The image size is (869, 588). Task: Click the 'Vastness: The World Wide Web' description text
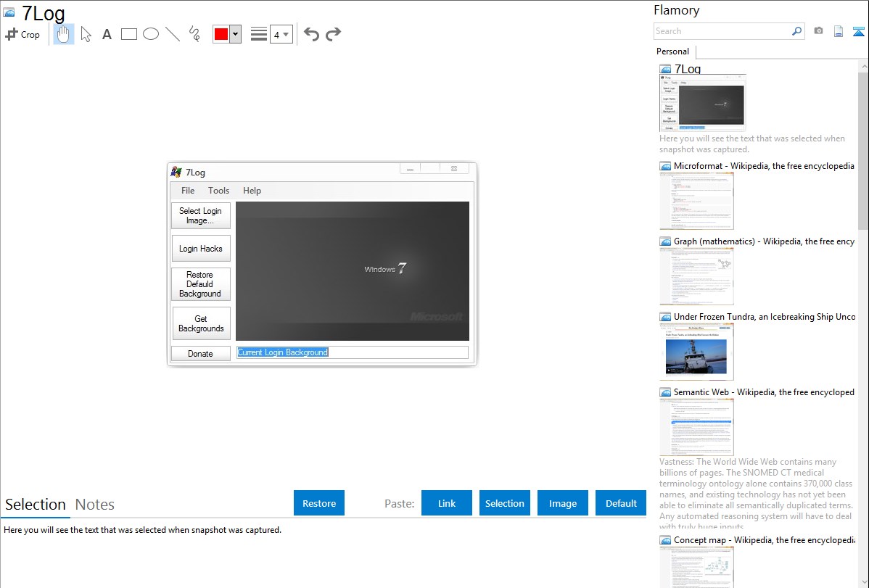pyautogui.click(x=756, y=494)
